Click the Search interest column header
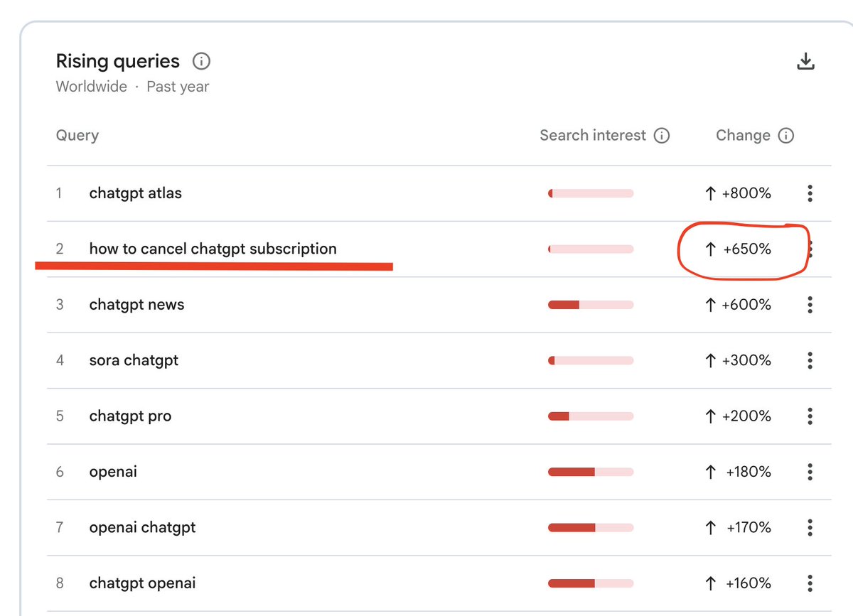853x616 pixels. point(593,136)
